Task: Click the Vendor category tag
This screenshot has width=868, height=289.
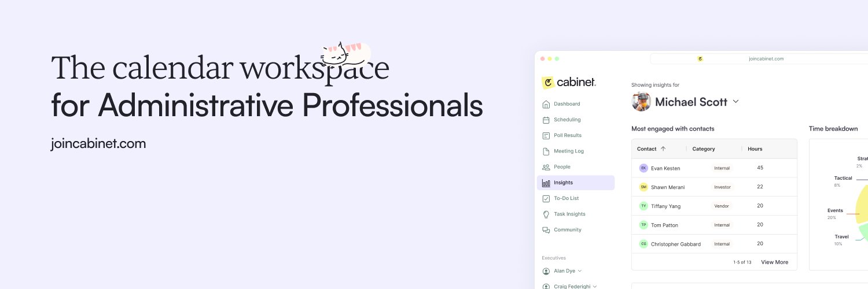Action: tap(722, 206)
